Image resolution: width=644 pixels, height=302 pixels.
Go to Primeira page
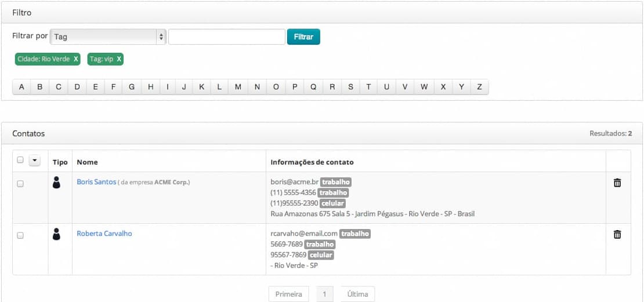tap(288, 294)
